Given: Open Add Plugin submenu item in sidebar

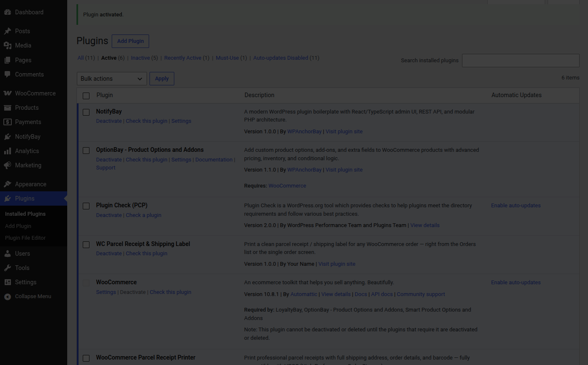Looking at the screenshot, I should click(18, 226).
